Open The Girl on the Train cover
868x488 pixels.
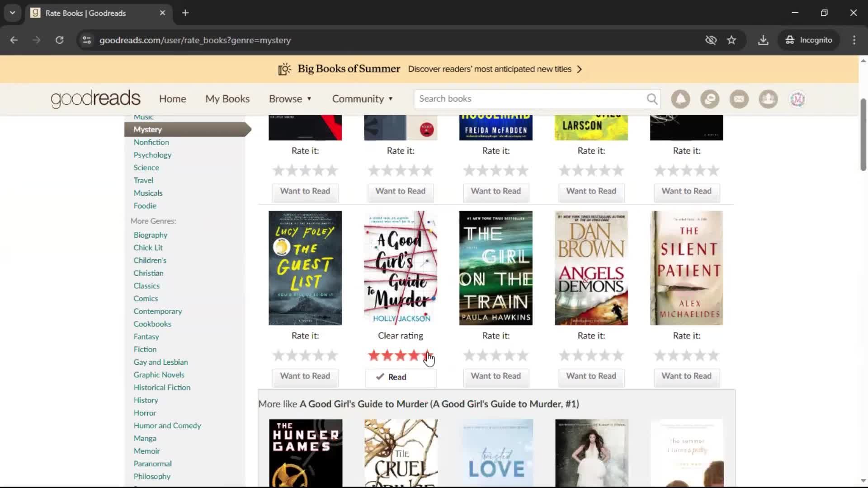point(496,268)
